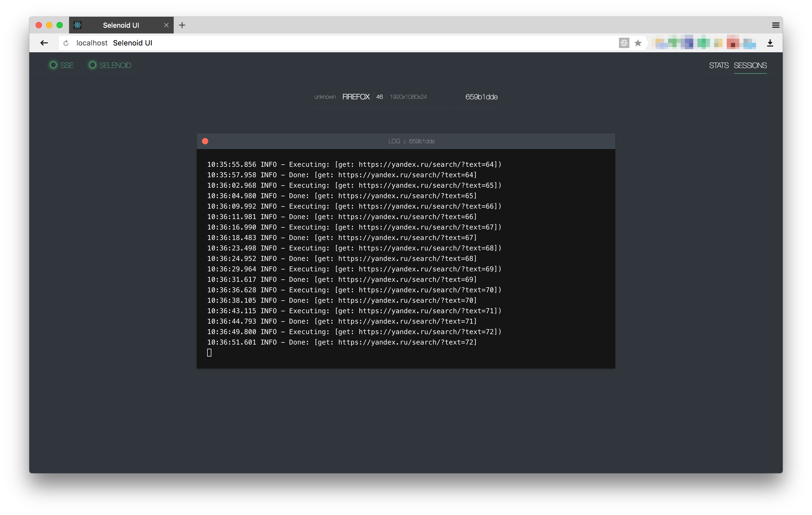Bookmark the page with the star icon
This screenshot has height=515, width=812.
pos(638,43)
